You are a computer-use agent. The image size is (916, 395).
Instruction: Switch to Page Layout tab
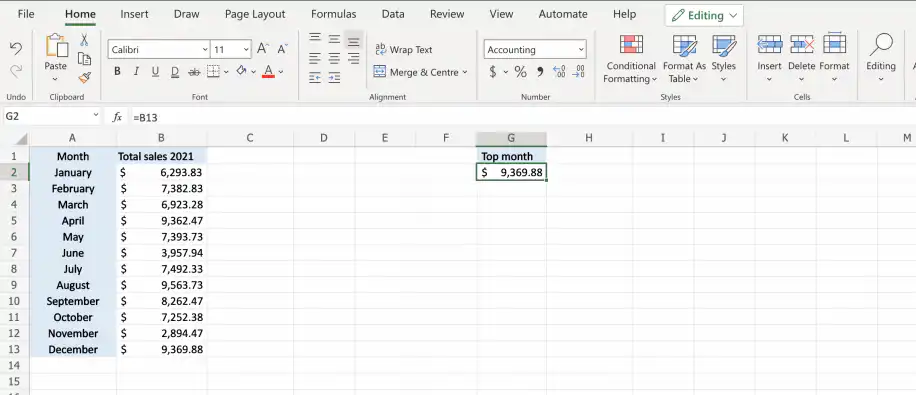[x=255, y=14]
